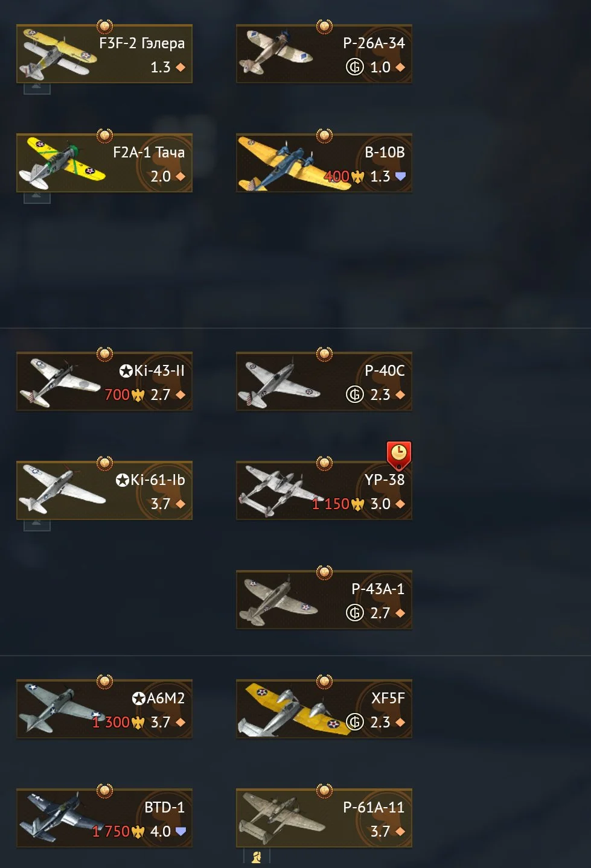Click the blue bomber class marker on B-10B
The height and width of the screenshot is (868, 591).
(400, 176)
